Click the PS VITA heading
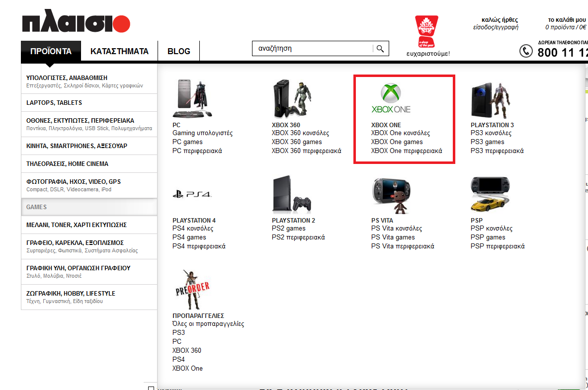 382,221
